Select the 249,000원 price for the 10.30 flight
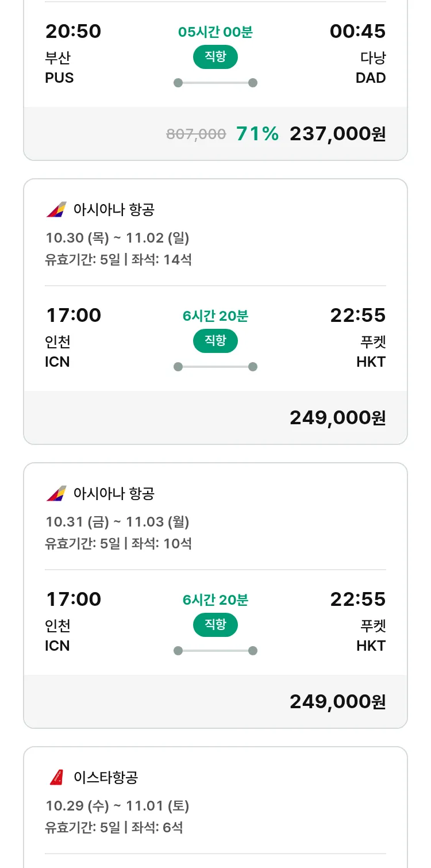Image resolution: width=431 pixels, height=868 pixels. point(337,418)
